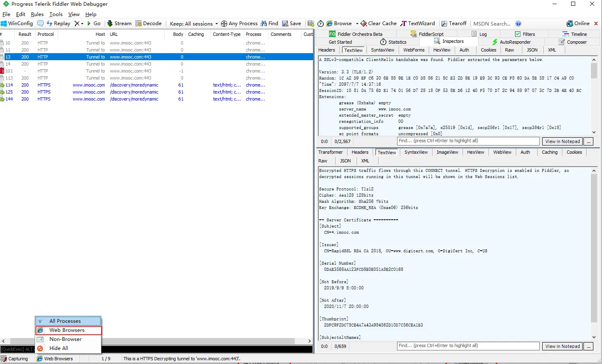The height and width of the screenshot is (364, 602).
Task: Click the blue help question mark icon
Action: coord(518,23)
